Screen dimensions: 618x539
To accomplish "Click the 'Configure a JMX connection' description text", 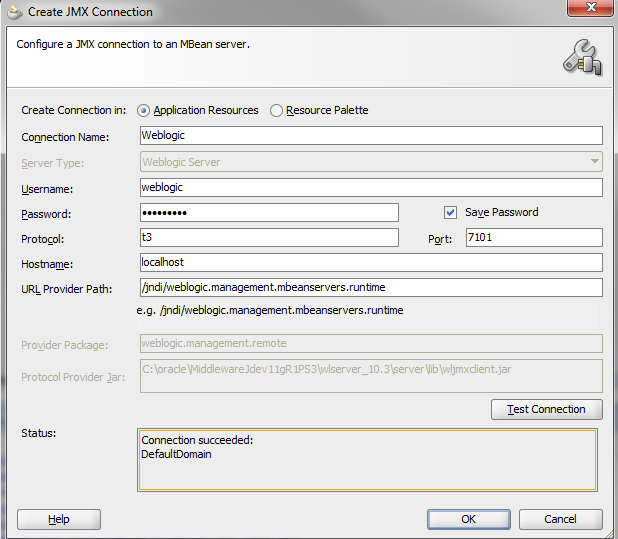I will coord(133,44).
